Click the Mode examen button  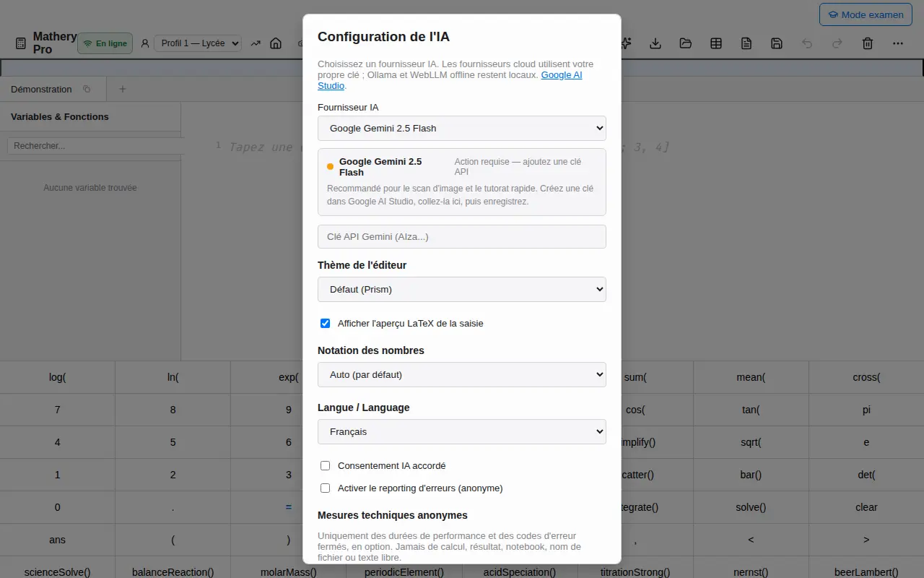[x=866, y=14]
